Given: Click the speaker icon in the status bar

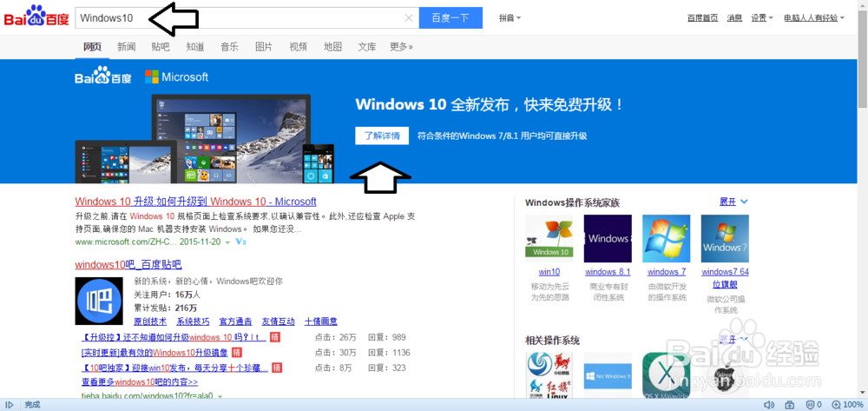Looking at the screenshot, I should 769,405.
